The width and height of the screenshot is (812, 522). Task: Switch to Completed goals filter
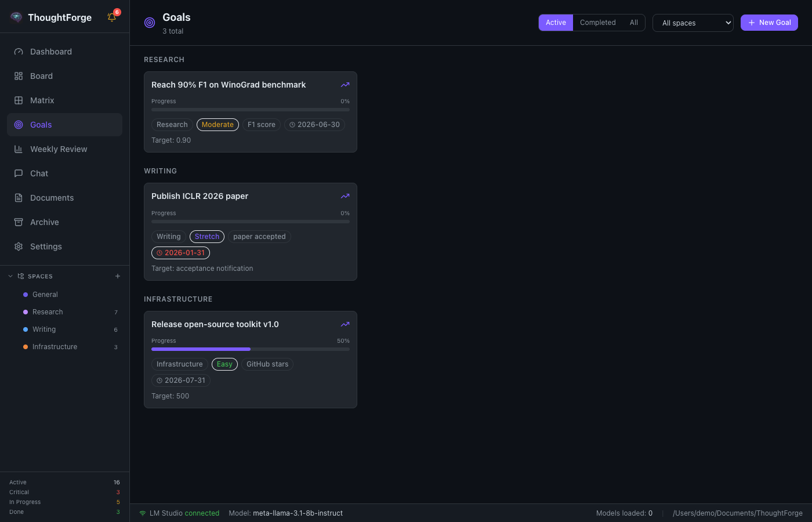pyautogui.click(x=598, y=23)
